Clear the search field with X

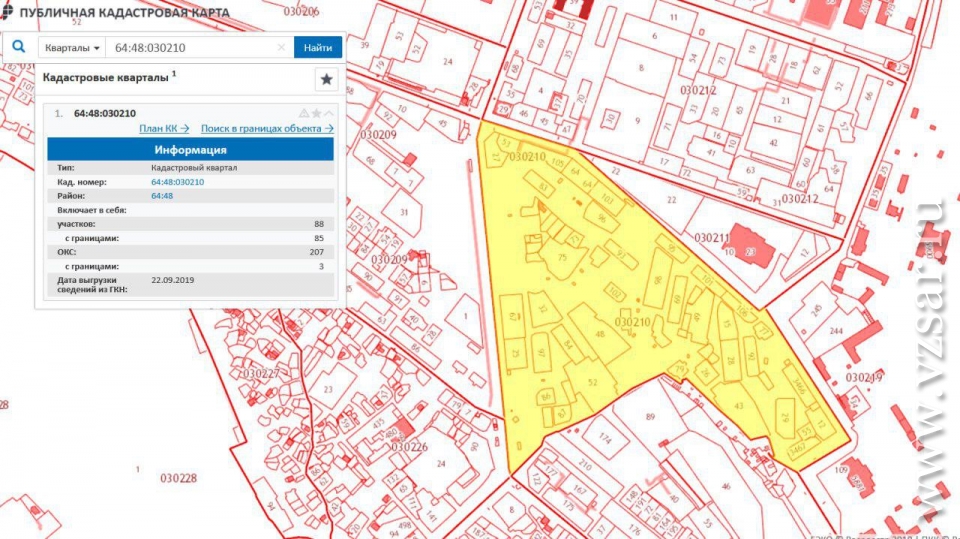(281, 48)
